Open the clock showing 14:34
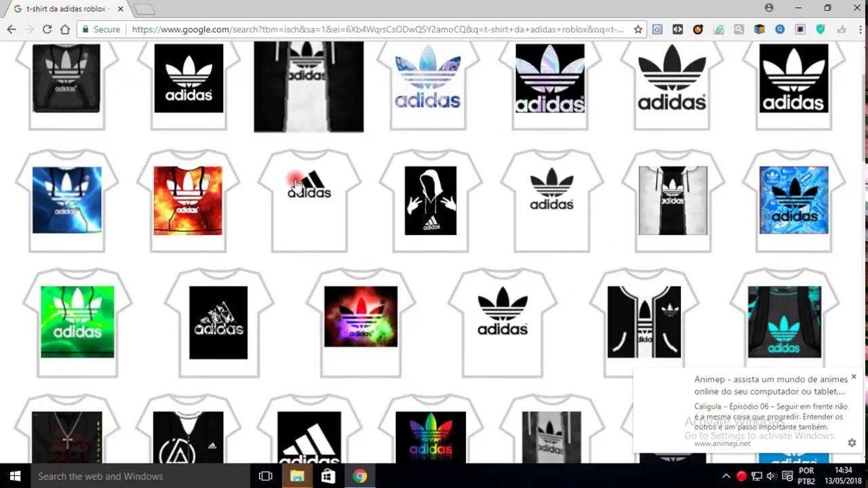The width and height of the screenshot is (868, 488). 843,476
